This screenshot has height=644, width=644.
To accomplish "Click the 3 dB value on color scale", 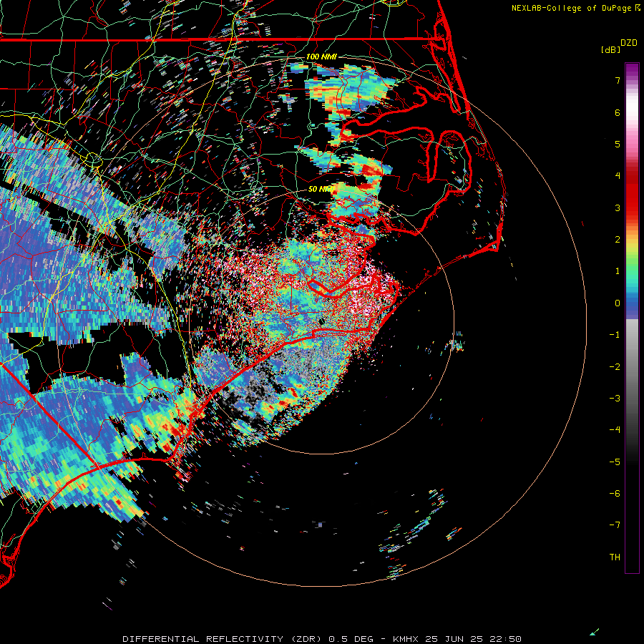I will click(x=618, y=208).
